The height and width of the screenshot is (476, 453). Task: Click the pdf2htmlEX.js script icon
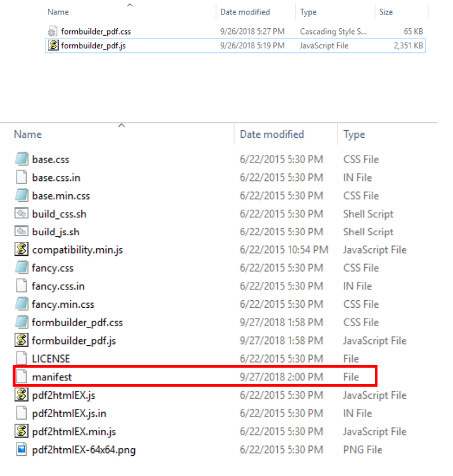coord(21,395)
